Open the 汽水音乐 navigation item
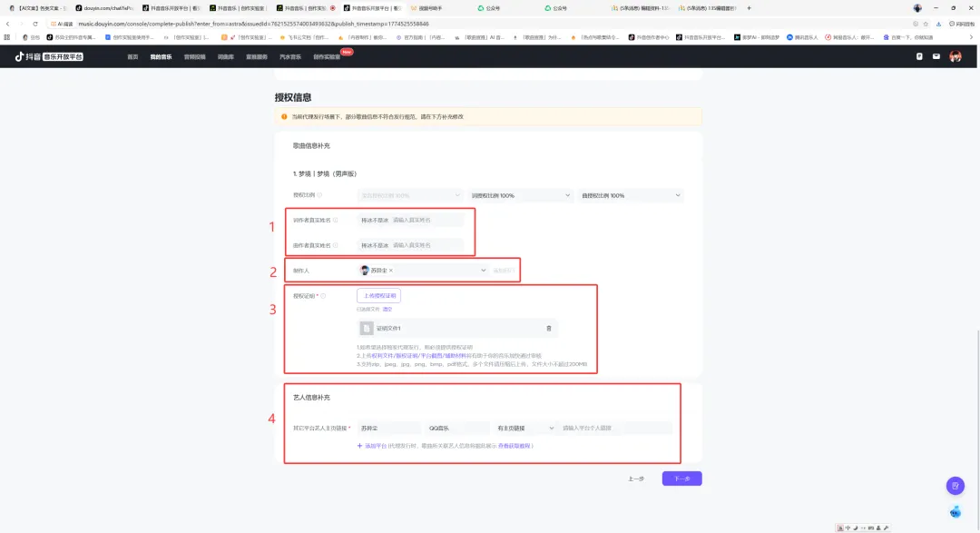Image resolution: width=980 pixels, height=533 pixels. point(290,57)
